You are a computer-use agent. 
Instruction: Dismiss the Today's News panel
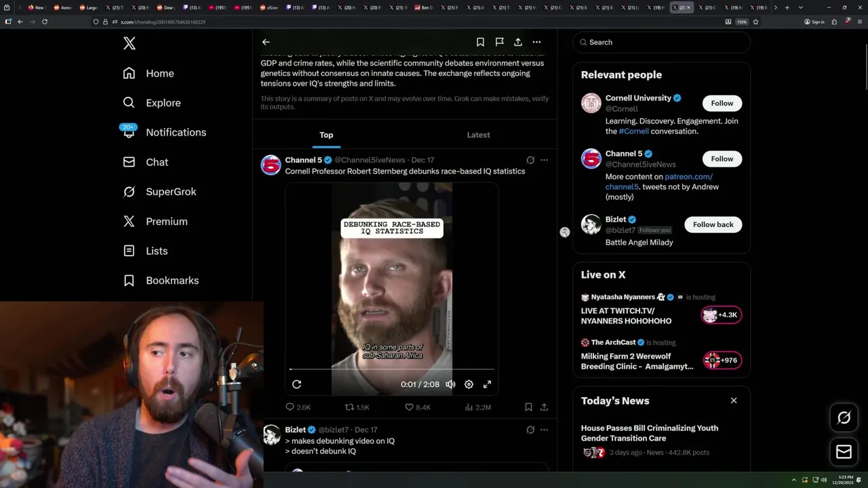point(734,401)
